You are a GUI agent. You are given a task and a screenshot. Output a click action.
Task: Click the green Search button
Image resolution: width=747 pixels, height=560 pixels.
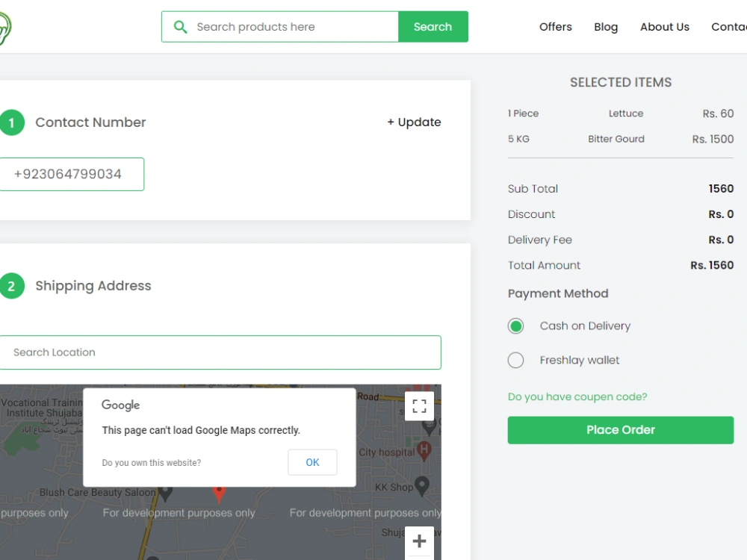pyautogui.click(x=433, y=26)
